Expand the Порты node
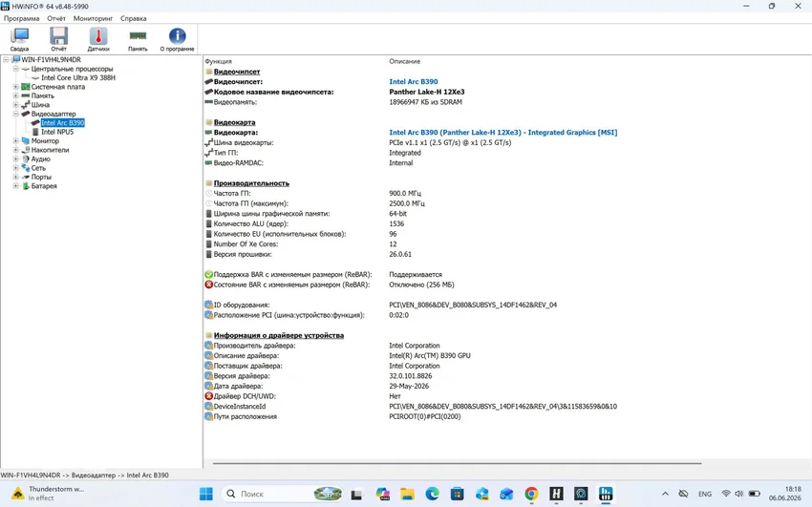 (15, 177)
